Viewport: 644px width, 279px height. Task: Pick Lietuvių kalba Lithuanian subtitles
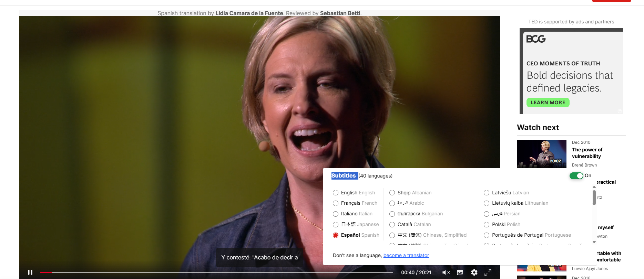tap(487, 203)
